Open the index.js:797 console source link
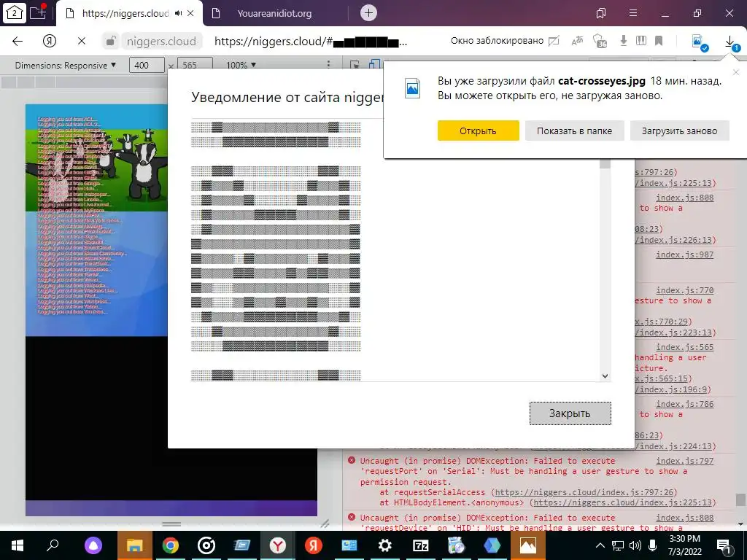The width and height of the screenshot is (747, 560). pos(684,461)
